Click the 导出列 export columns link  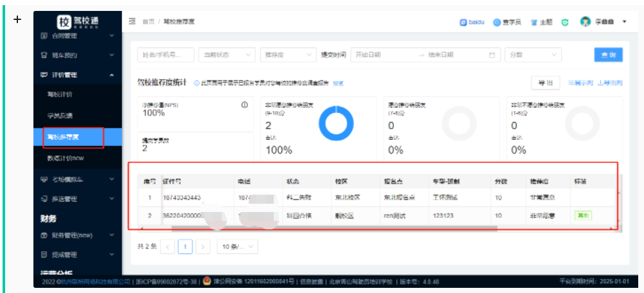point(611,83)
